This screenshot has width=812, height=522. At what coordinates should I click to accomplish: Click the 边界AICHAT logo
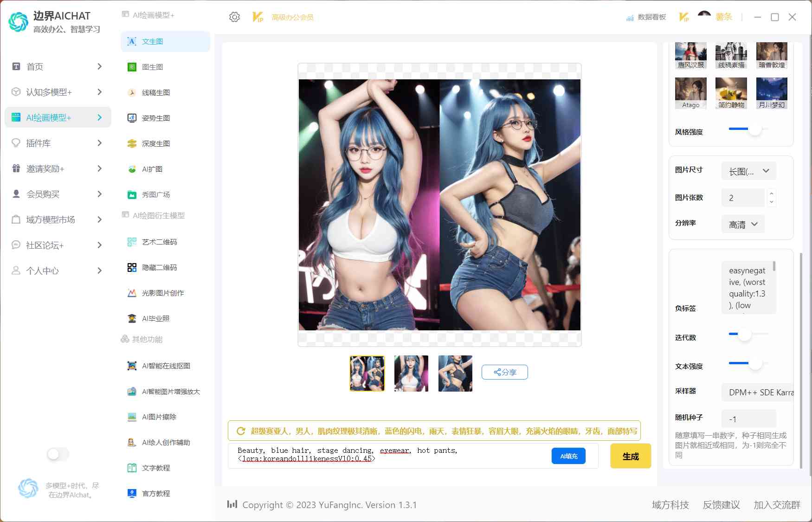(19, 22)
